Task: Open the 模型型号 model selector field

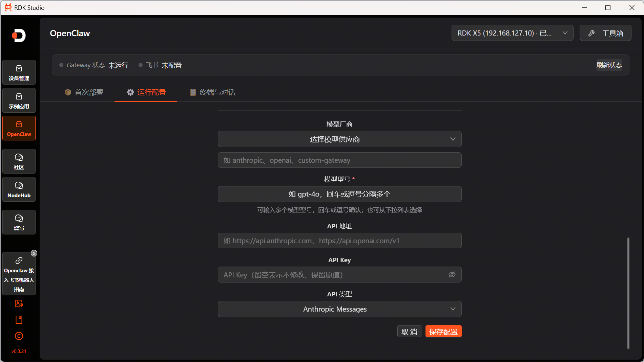Action: click(339, 194)
